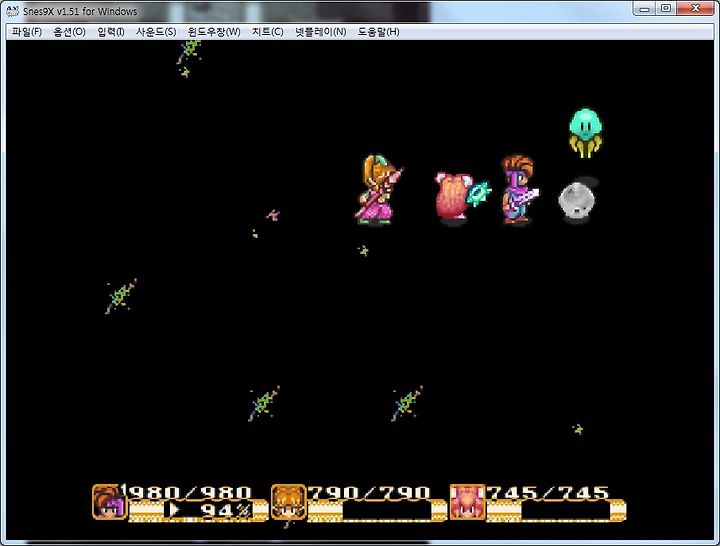The width and height of the screenshot is (720, 546).
Task: Click the empty gauge under 790/790
Action: tap(377, 511)
